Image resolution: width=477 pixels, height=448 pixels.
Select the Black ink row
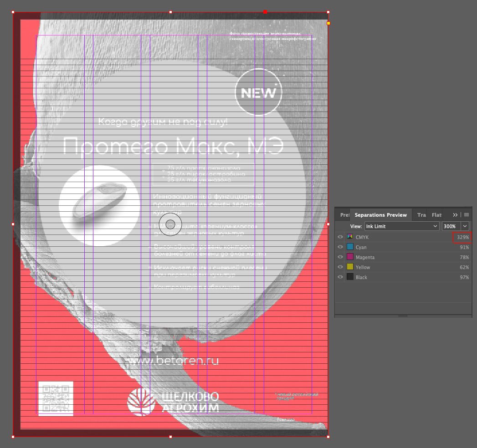[x=403, y=277]
